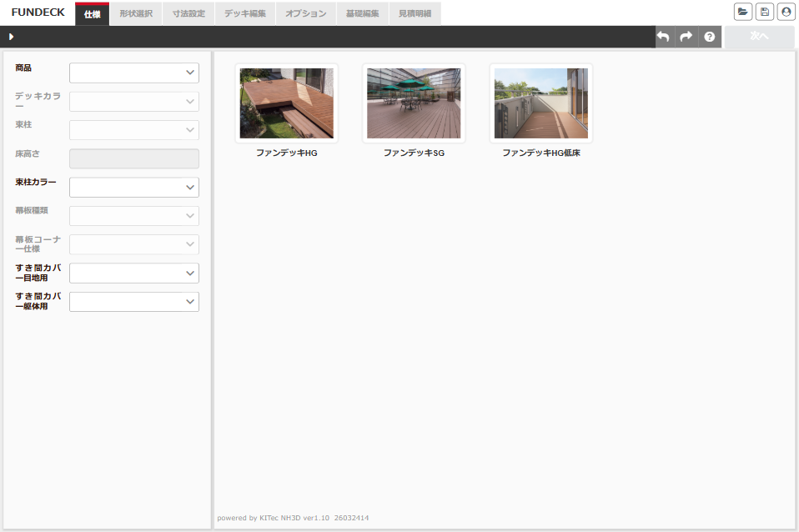Screen dimensions: 799x532
Task: Open the デッキ編集 tab
Action: point(245,13)
